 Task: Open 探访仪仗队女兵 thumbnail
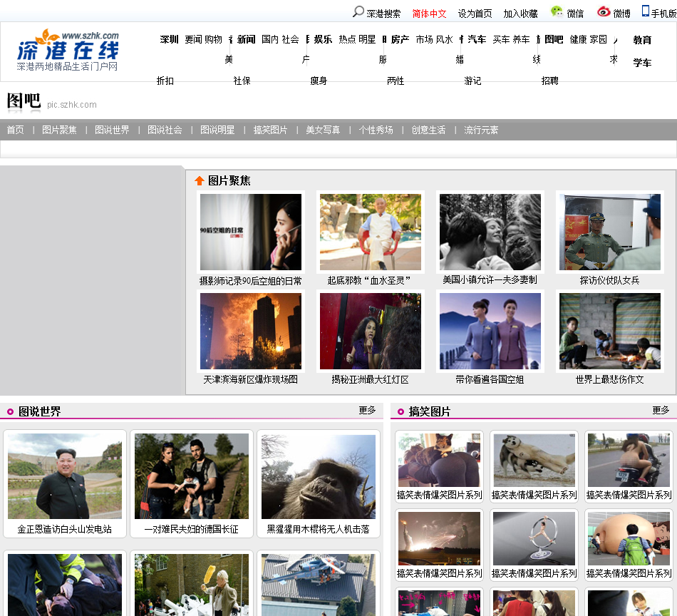point(609,232)
